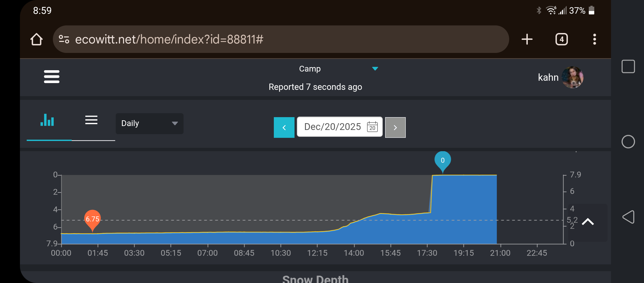Screen dimensions: 644x283
Task: Switch to the list view tab
Action: tap(91, 121)
